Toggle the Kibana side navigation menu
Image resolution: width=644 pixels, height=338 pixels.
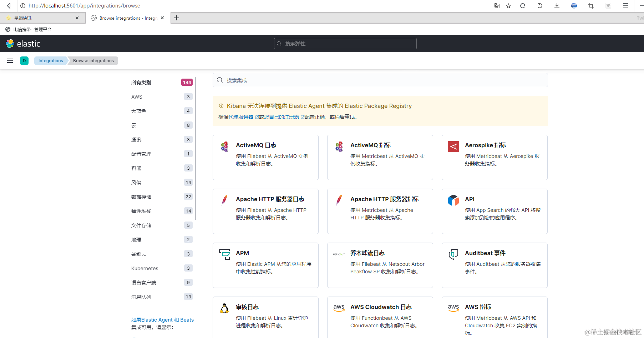point(10,61)
